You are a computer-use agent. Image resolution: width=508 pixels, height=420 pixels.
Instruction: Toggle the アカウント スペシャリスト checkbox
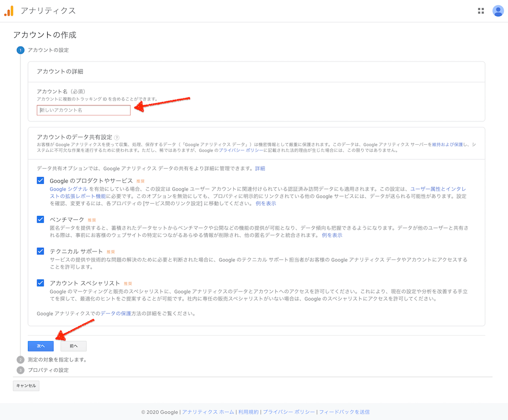(x=41, y=283)
